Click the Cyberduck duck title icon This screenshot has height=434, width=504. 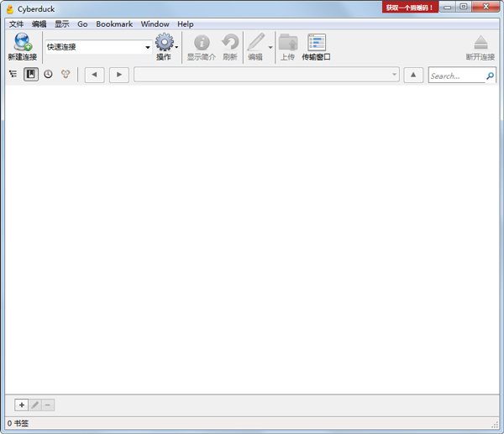pyautogui.click(x=10, y=9)
